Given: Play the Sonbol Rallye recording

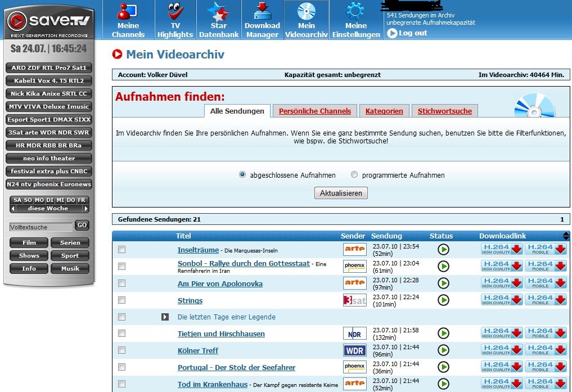Looking at the screenshot, I should point(443,267).
